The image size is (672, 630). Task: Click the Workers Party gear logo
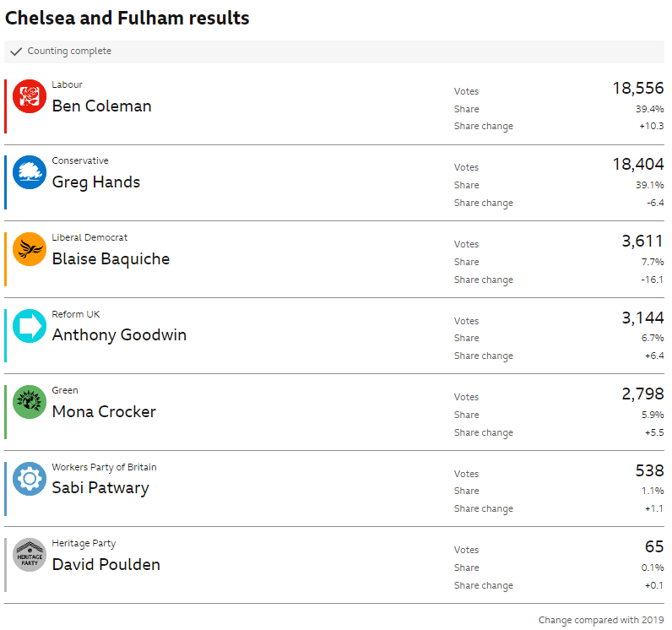30,479
